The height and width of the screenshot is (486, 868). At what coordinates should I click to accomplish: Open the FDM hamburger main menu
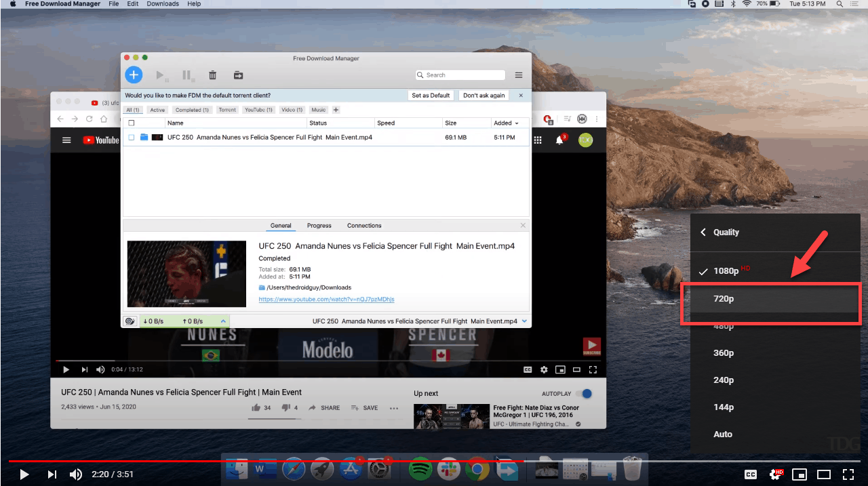[x=519, y=75]
